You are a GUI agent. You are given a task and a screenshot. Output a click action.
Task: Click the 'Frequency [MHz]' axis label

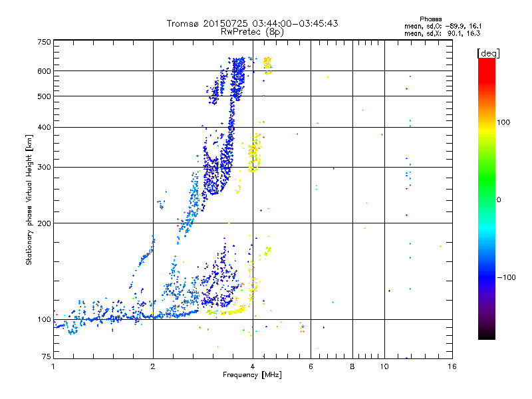[252, 375]
